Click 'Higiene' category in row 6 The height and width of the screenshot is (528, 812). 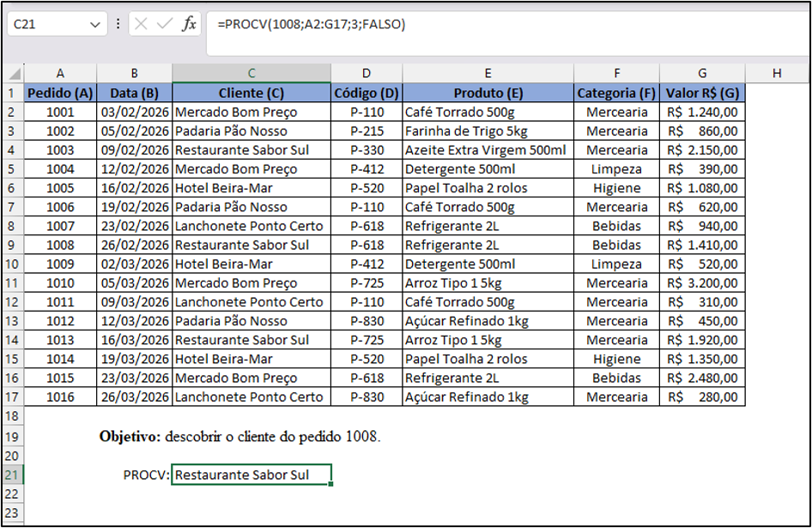coord(616,188)
